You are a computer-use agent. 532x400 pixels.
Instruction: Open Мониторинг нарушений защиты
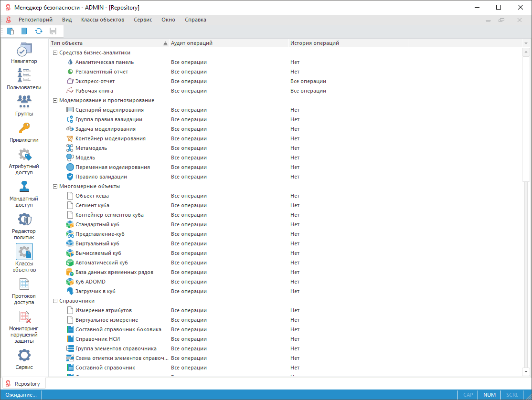24,327
